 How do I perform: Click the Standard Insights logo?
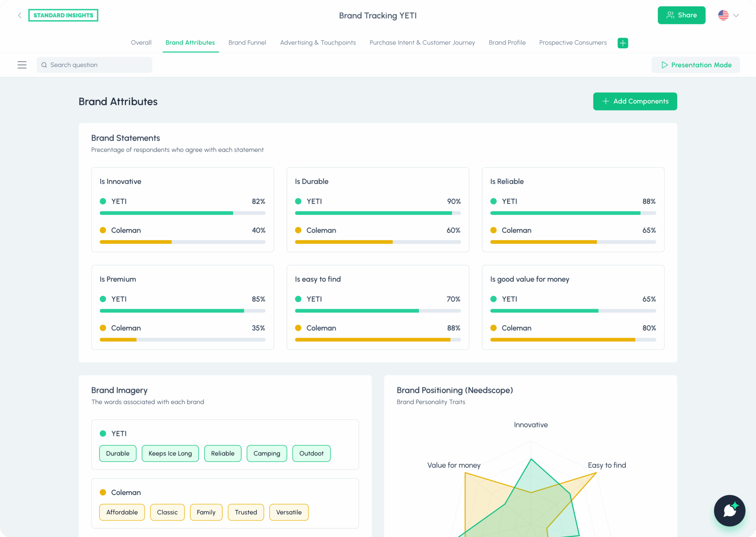pos(63,15)
